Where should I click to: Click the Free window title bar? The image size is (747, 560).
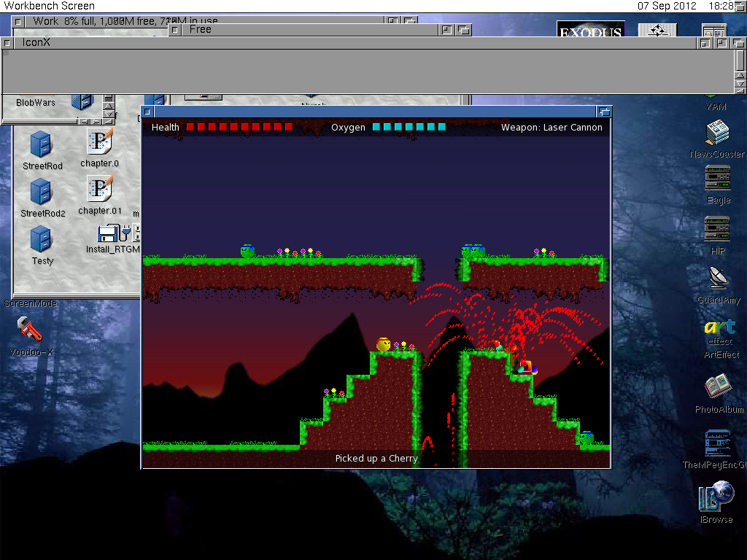(309, 29)
